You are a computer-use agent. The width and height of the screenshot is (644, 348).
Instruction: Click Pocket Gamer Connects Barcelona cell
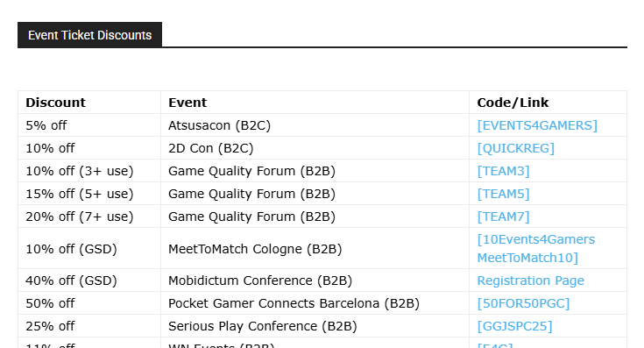click(315, 303)
